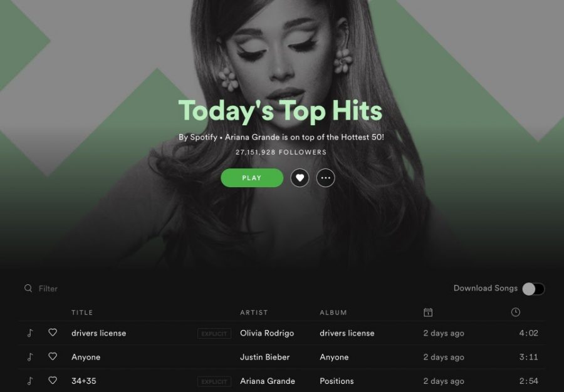Like the song Anyone
The height and width of the screenshot is (392, 564).
(x=53, y=356)
